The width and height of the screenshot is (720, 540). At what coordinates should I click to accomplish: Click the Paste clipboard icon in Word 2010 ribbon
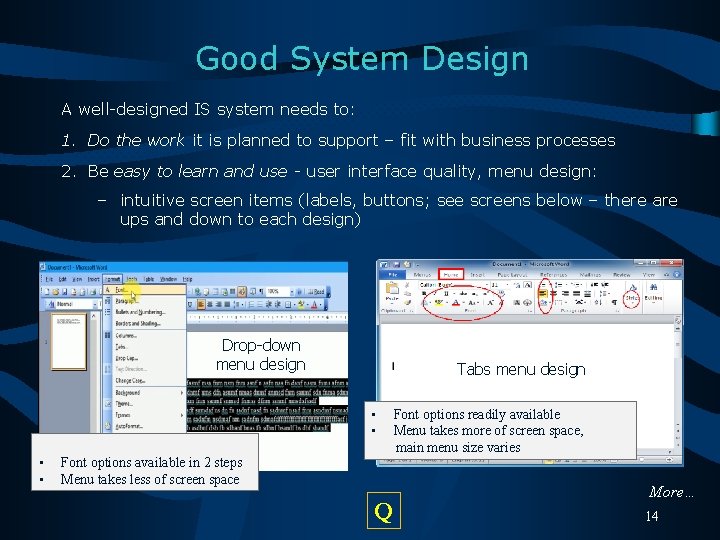point(392,289)
